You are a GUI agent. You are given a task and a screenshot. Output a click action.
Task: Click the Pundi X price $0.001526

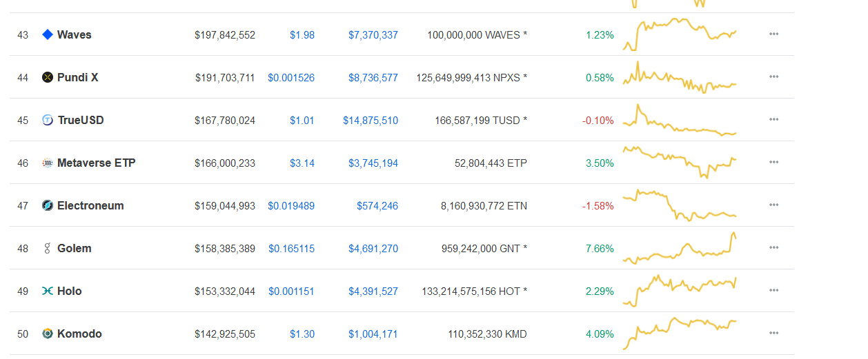tap(291, 77)
